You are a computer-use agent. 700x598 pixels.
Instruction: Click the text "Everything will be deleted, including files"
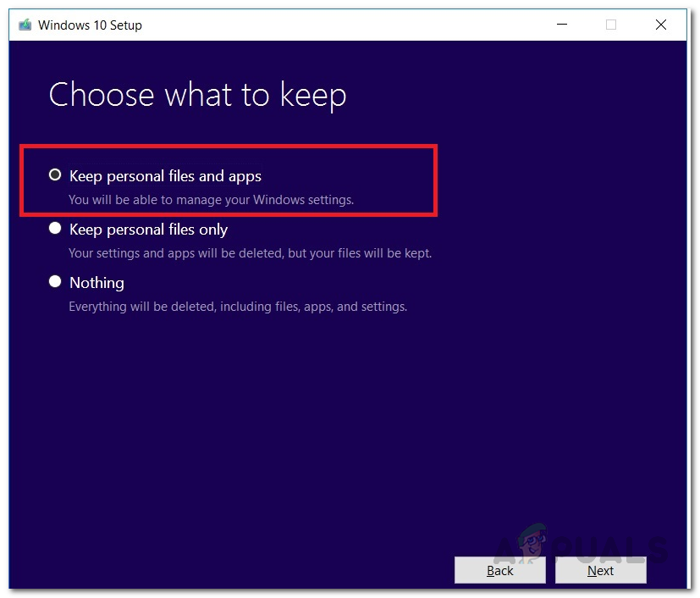tap(185, 307)
